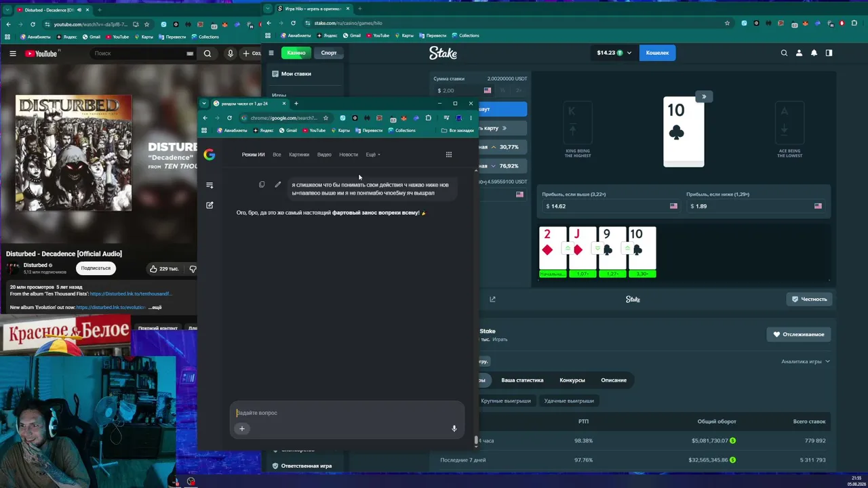The width and height of the screenshot is (868, 488).
Task: Reload the Google search page
Action: pyautogui.click(x=229, y=118)
